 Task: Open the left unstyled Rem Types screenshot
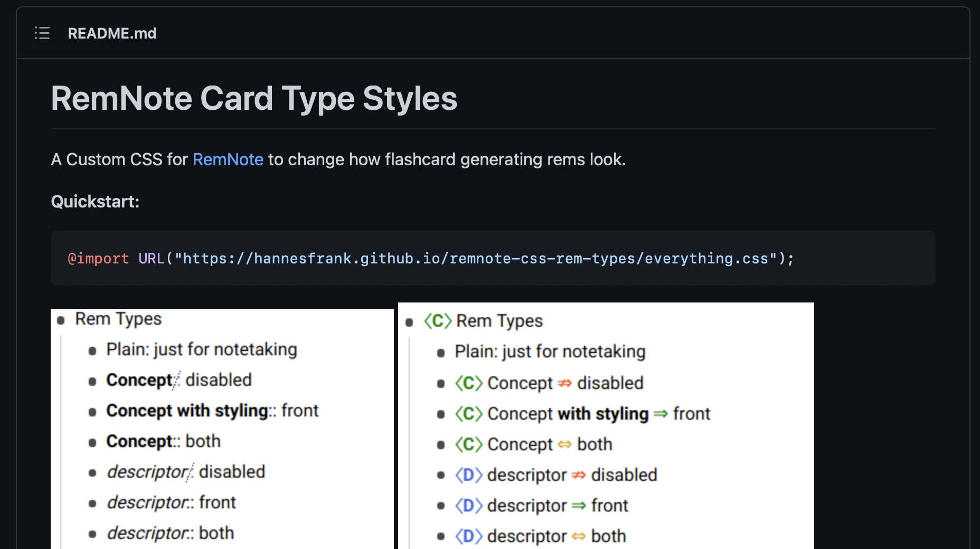coord(222,429)
